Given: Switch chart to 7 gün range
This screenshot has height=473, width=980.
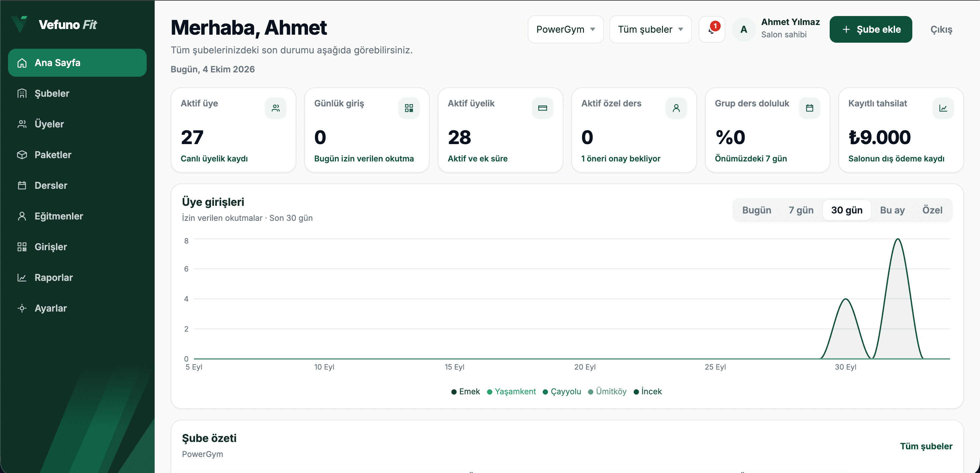Looking at the screenshot, I should [x=801, y=210].
